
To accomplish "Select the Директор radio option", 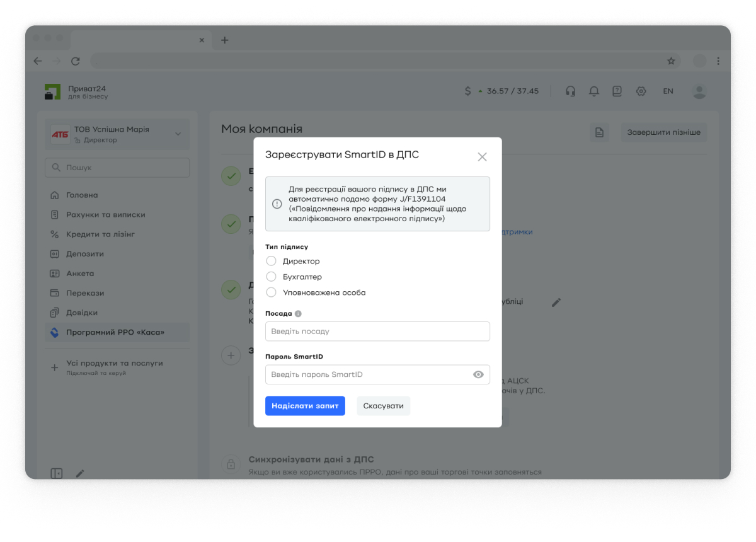I will pyautogui.click(x=272, y=261).
